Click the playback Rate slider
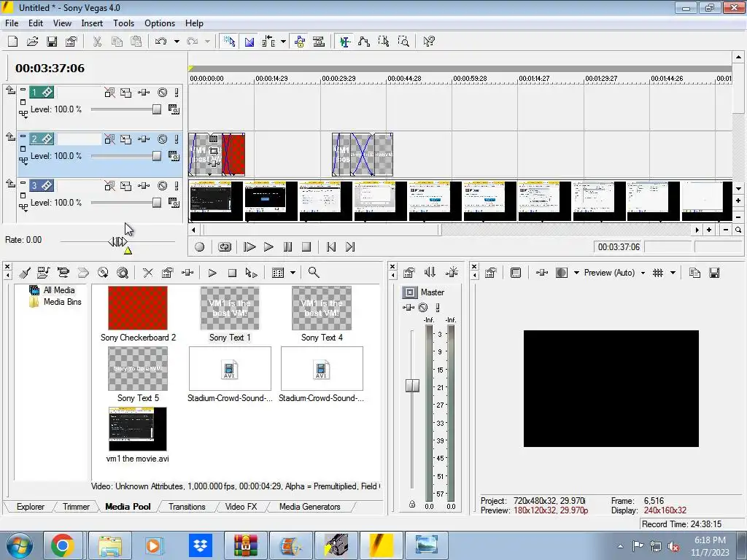This screenshot has width=747, height=560. pos(117,242)
